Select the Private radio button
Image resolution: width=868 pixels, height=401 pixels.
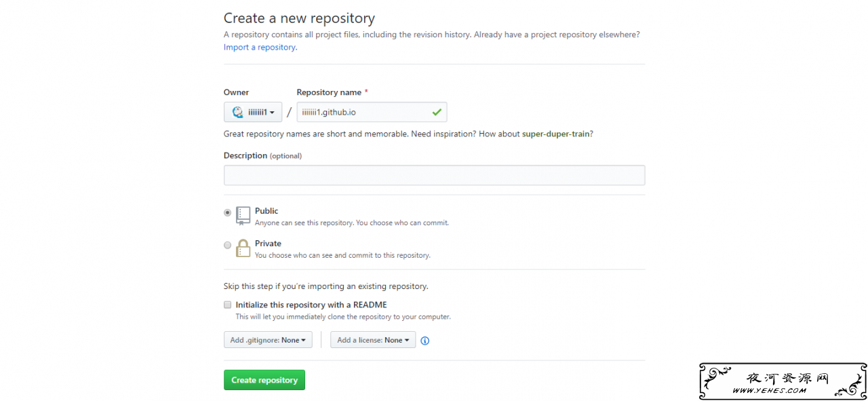228,245
